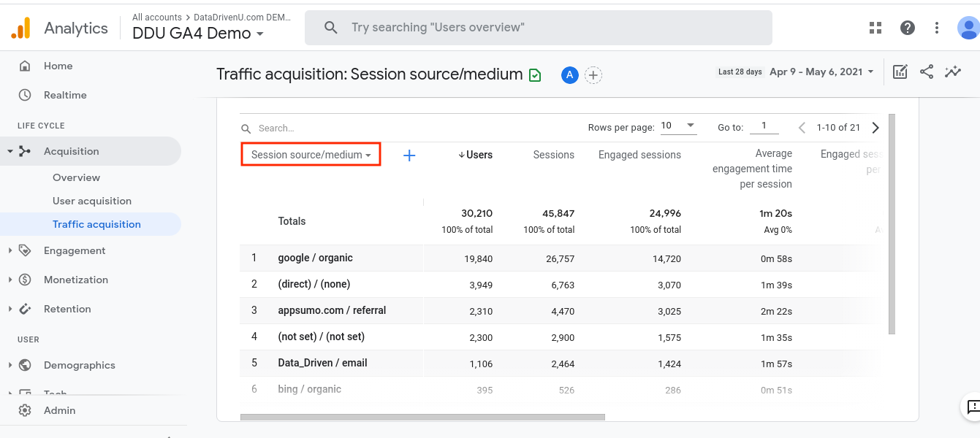This screenshot has width=980, height=438.
Task: Select User acquisition in the sidebar
Action: click(92, 201)
